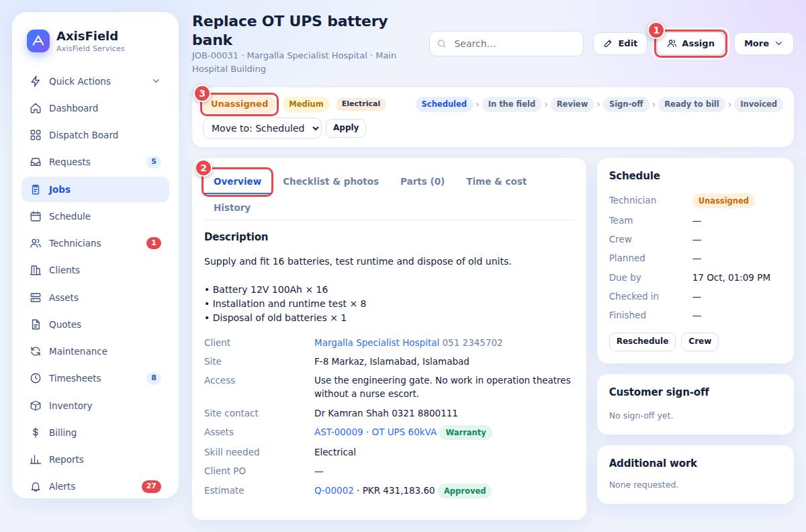Select the Time & cost tab
The width and height of the screenshot is (806, 532).
point(496,181)
